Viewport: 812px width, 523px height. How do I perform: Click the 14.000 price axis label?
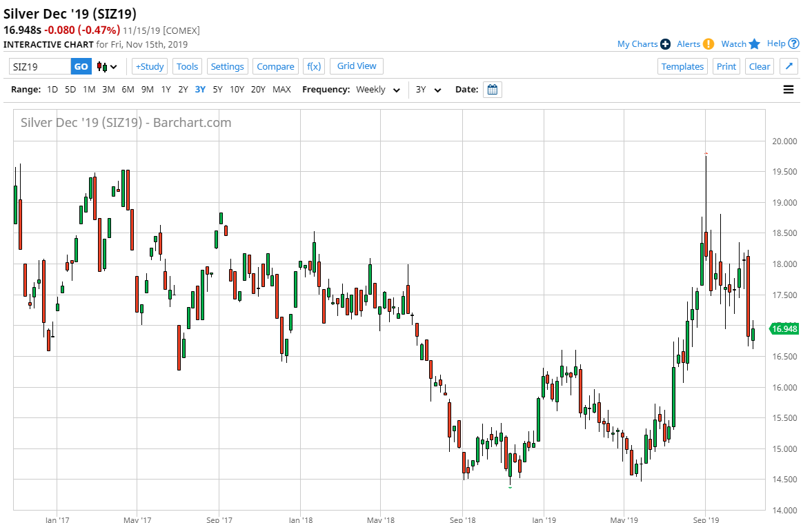point(784,510)
